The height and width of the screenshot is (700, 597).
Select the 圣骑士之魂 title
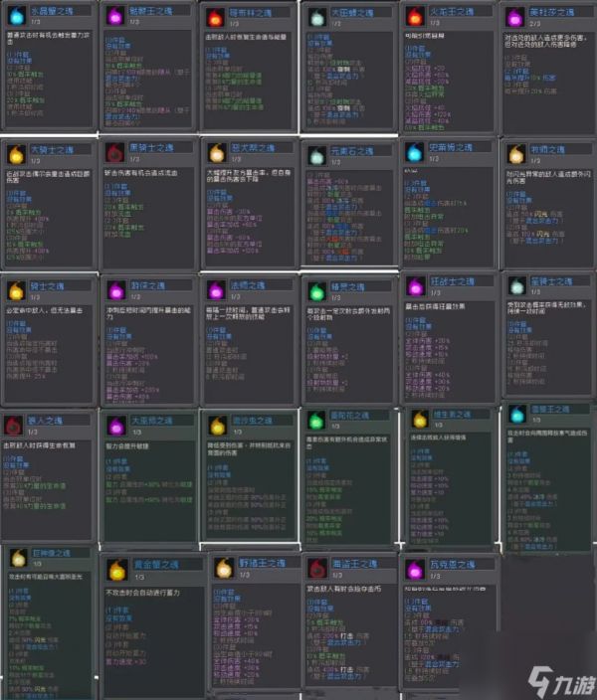pos(551,281)
